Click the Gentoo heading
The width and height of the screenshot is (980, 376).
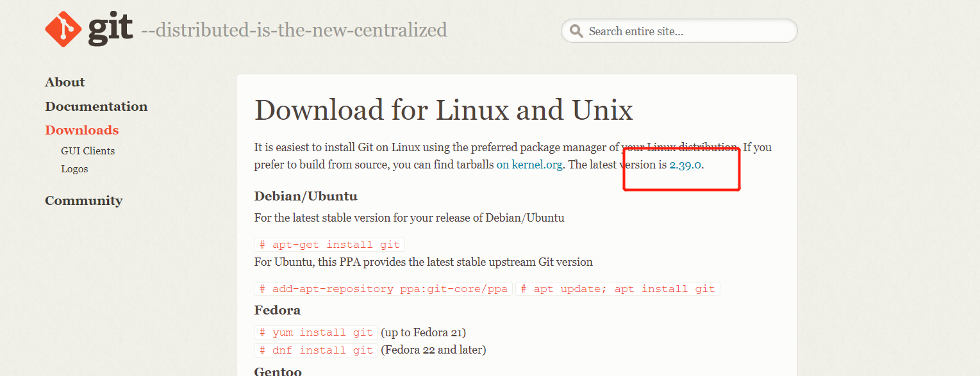278,371
